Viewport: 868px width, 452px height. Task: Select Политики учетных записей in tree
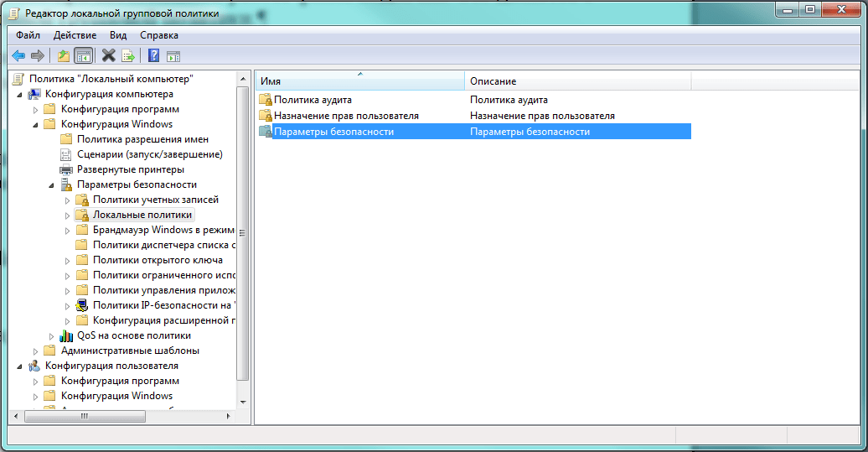pyautogui.click(x=155, y=200)
